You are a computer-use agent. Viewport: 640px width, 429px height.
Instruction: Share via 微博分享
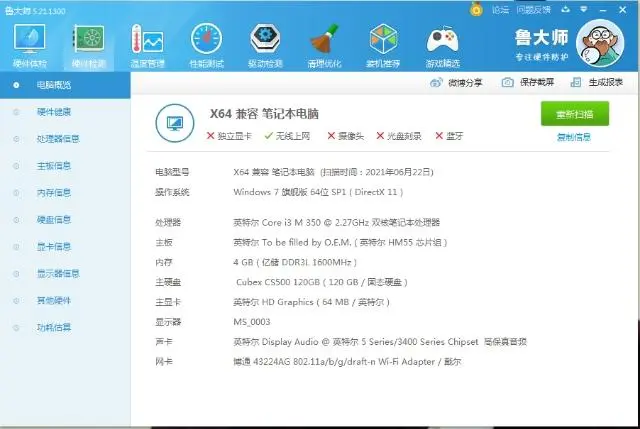[x=456, y=83]
